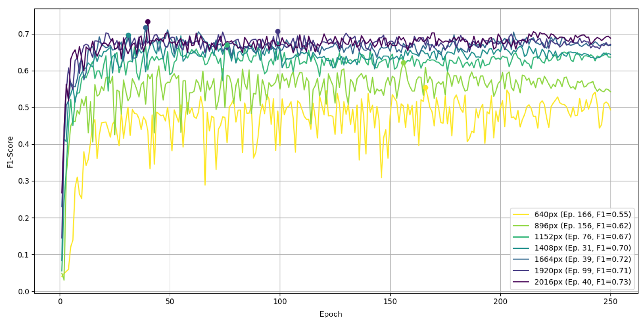644x324 pixels.
Task: Click the 0.7 tick label on y-axis
Action: coord(24,34)
